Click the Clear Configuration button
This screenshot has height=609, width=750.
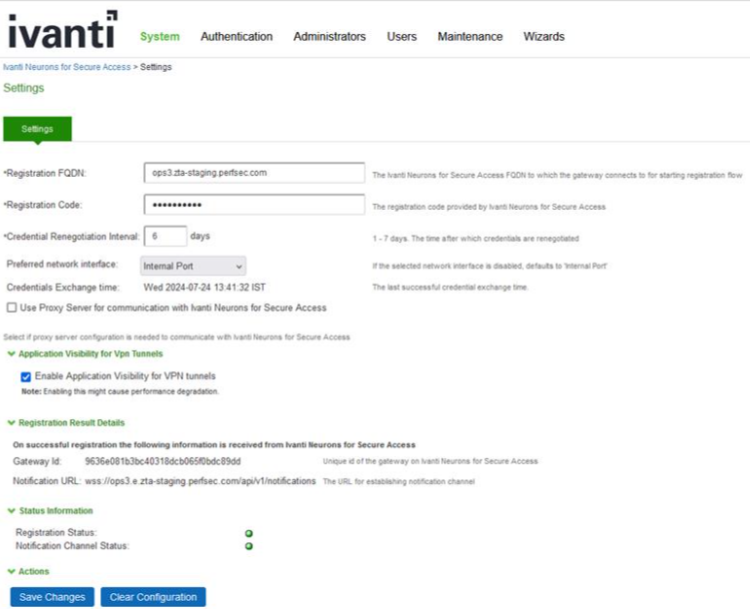pyautogui.click(x=152, y=597)
